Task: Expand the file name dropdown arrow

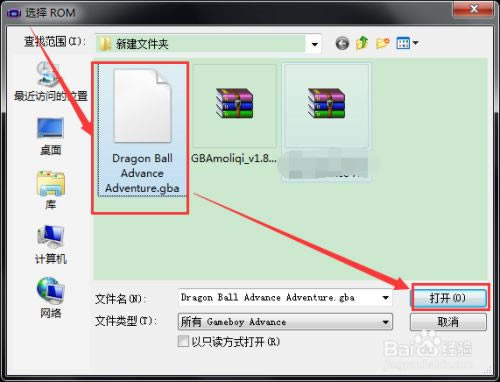Action: (386, 297)
